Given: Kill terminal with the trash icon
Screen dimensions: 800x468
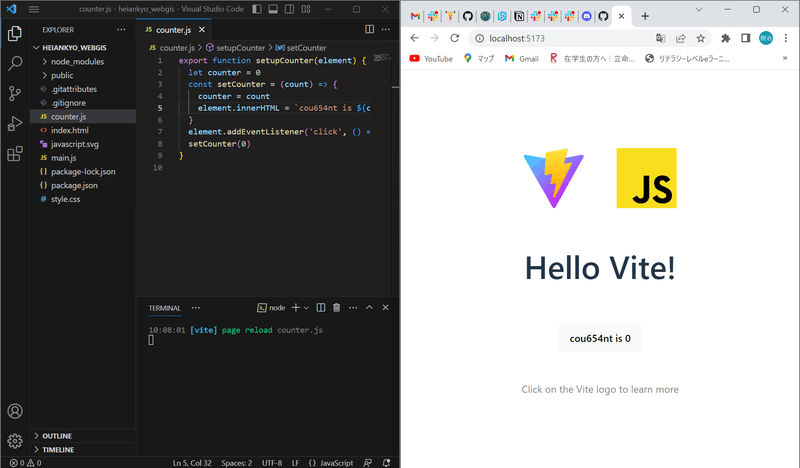Looking at the screenshot, I should point(336,307).
